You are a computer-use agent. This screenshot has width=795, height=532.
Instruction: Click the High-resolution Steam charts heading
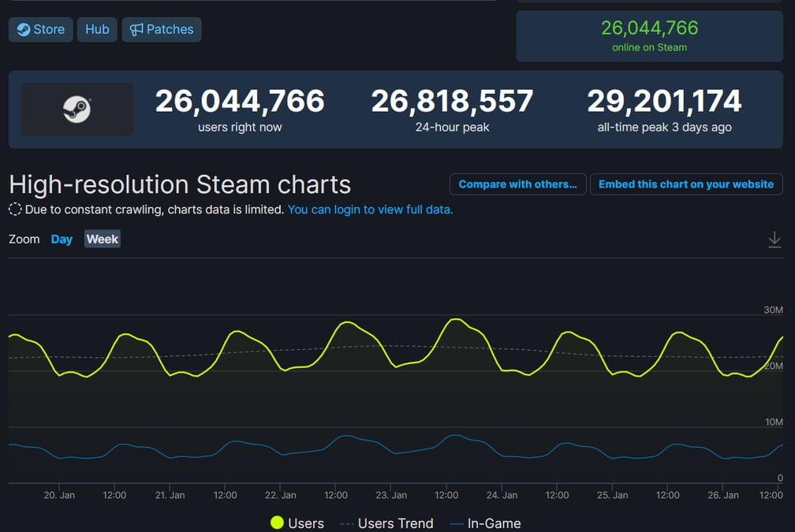180,184
